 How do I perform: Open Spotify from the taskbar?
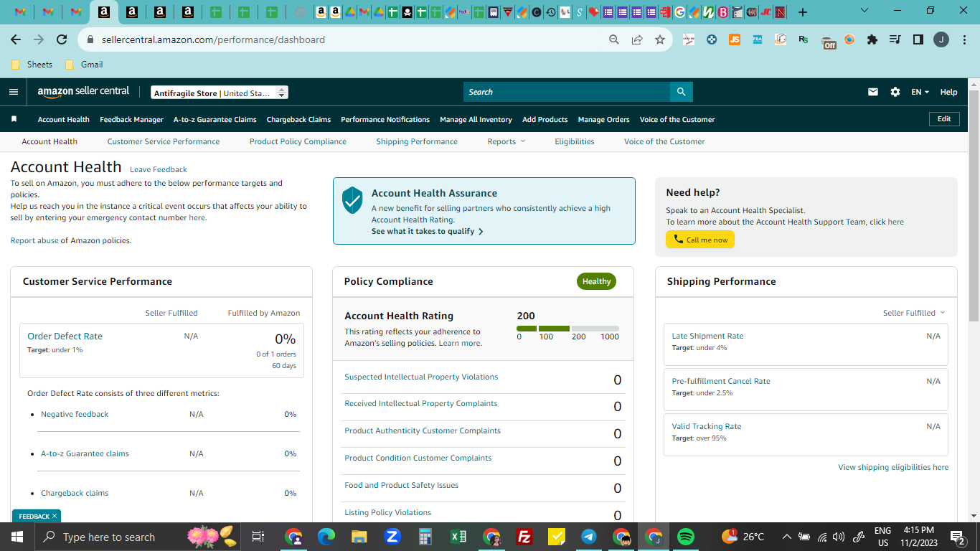[686, 537]
